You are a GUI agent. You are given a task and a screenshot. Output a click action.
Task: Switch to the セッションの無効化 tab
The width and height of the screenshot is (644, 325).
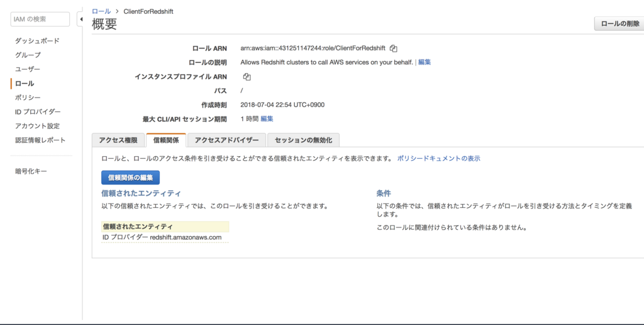(x=303, y=140)
